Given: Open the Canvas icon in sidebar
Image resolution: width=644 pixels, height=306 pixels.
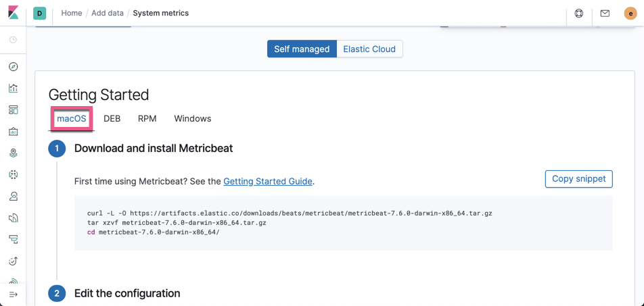Looking at the screenshot, I should click(x=13, y=132).
